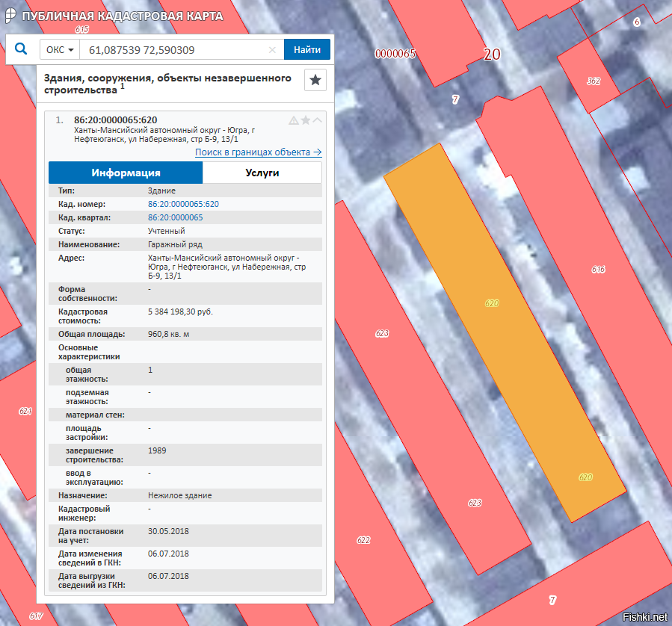Click the Fishki.net watermark link

pyautogui.click(x=644, y=616)
